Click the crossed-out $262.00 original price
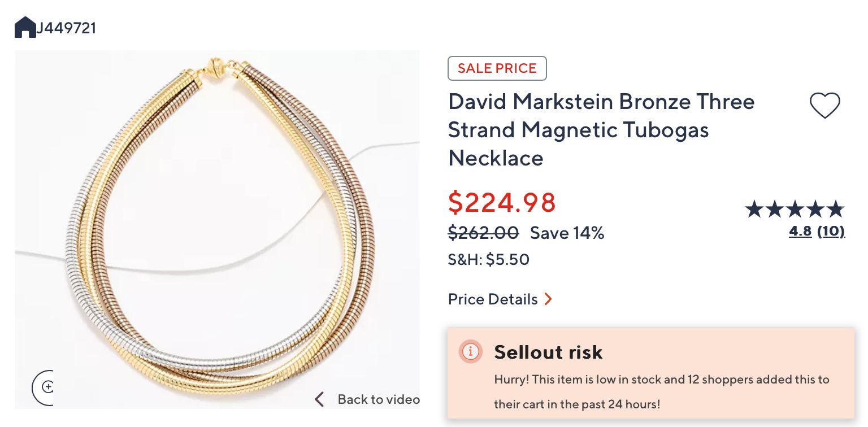The image size is (868, 427). (x=483, y=233)
